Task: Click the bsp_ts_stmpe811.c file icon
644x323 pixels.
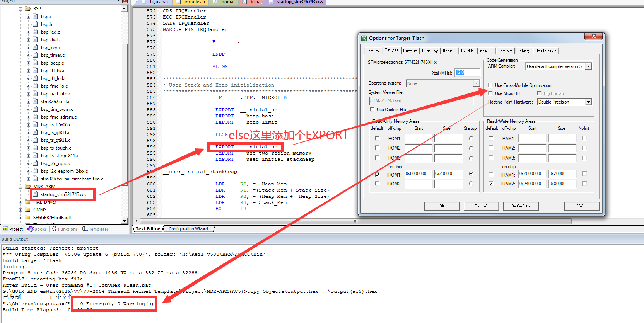Action: tap(35, 156)
